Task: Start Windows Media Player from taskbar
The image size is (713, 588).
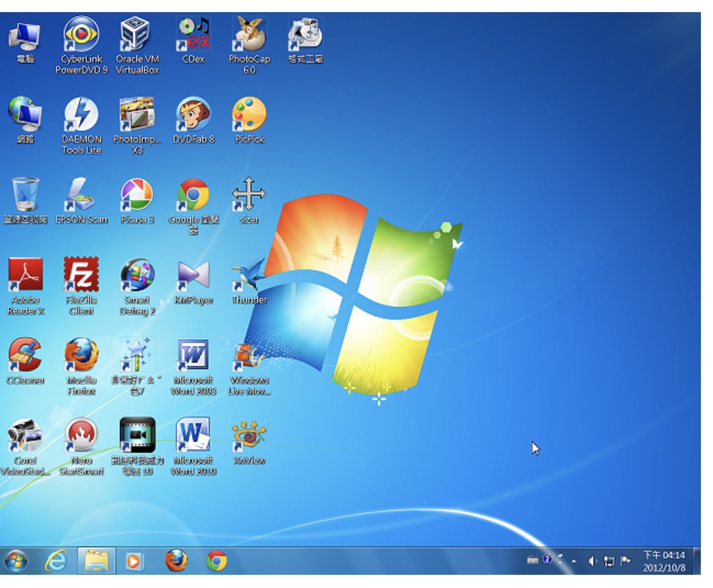Action: tap(133, 561)
